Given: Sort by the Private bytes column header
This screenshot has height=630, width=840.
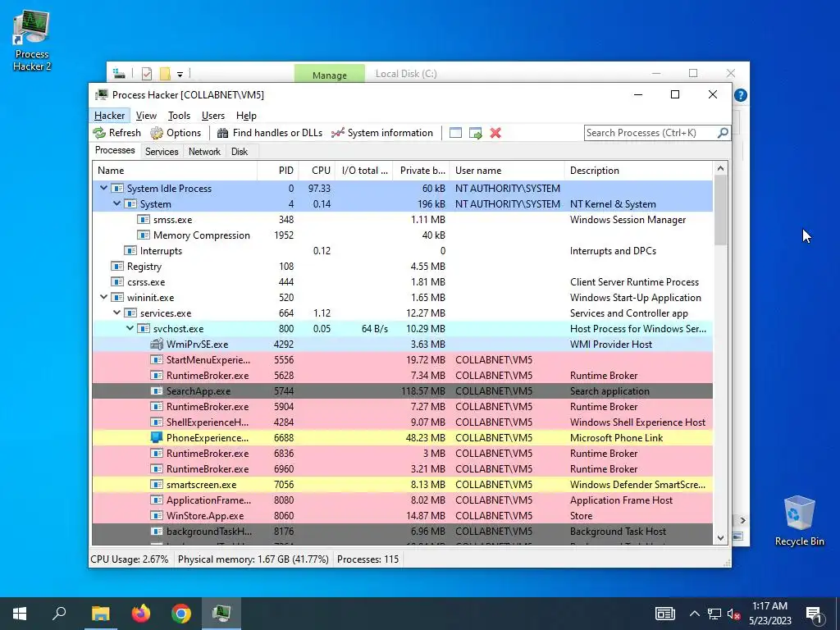Looking at the screenshot, I should pos(421,171).
